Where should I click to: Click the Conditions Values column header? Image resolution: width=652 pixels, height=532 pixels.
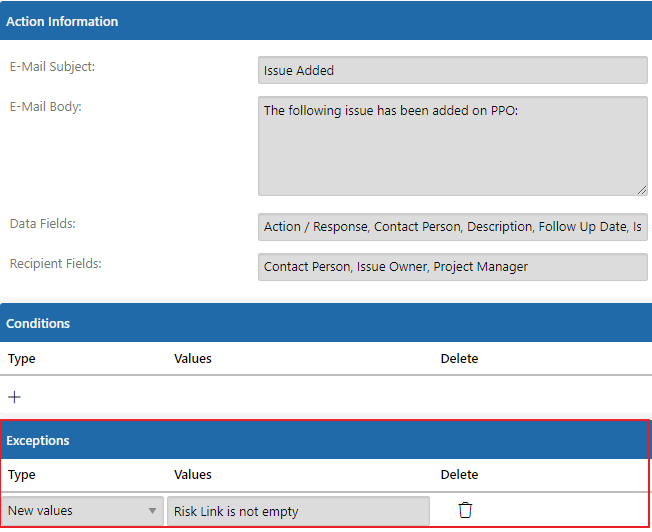(x=193, y=359)
